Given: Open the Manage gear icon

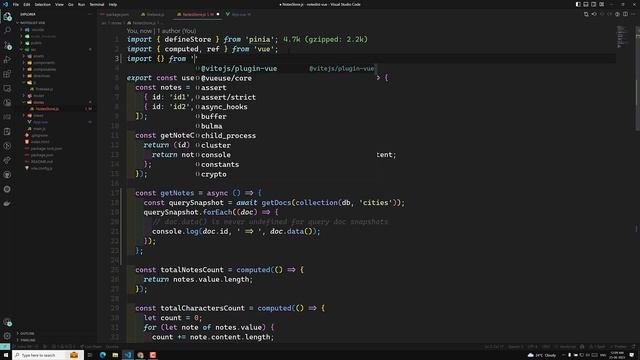Looking at the screenshot, I should coord(7,336).
